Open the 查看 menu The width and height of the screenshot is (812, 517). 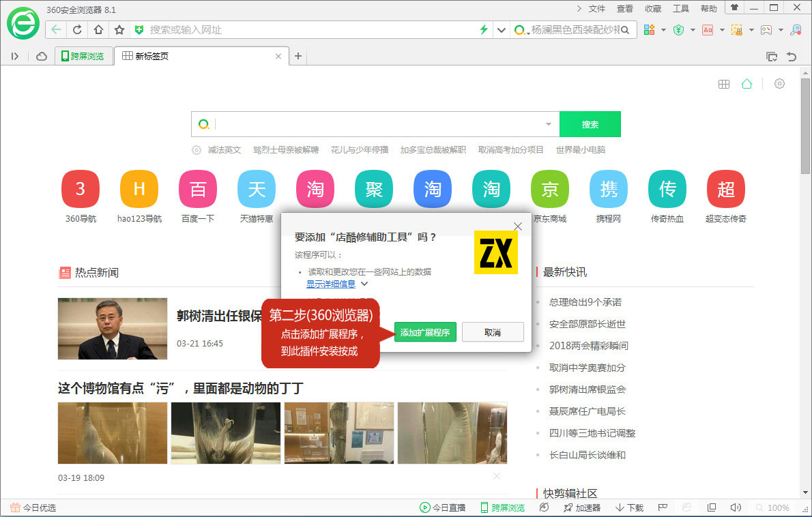(x=624, y=9)
